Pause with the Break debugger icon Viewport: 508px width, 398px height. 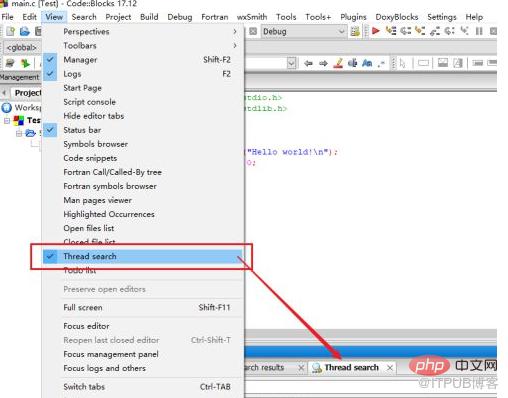[479, 31]
